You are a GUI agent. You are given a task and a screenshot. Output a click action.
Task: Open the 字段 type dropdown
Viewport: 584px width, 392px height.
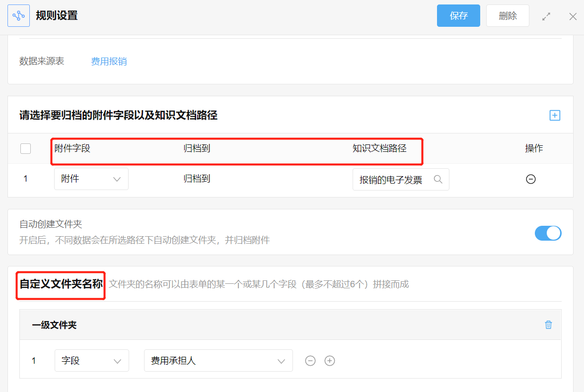coord(91,360)
